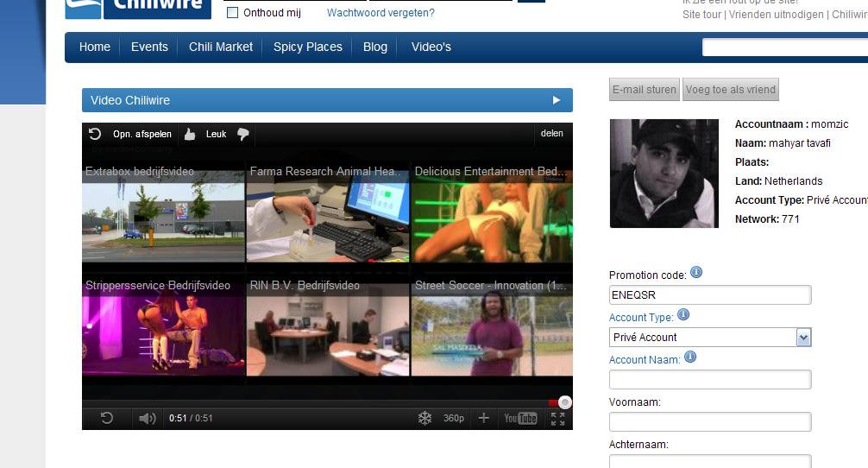Click the 0:51 / 0:51 time display
868x468 pixels.
191,418
